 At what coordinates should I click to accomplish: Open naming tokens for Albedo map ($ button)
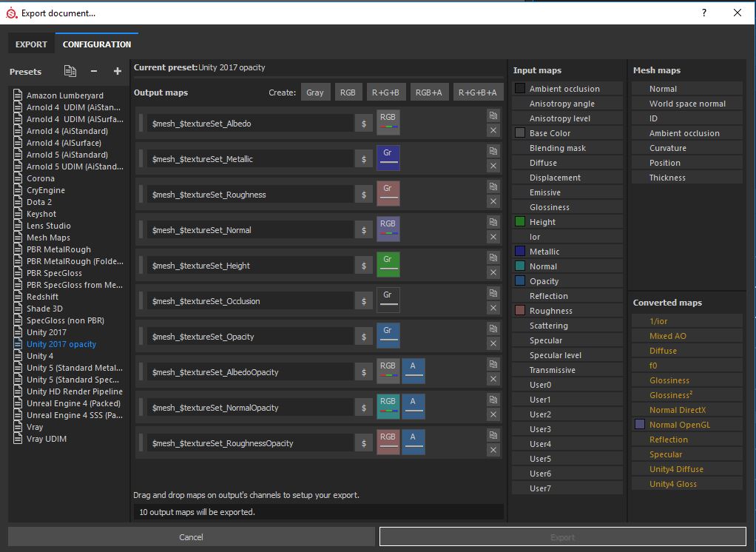click(364, 124)
